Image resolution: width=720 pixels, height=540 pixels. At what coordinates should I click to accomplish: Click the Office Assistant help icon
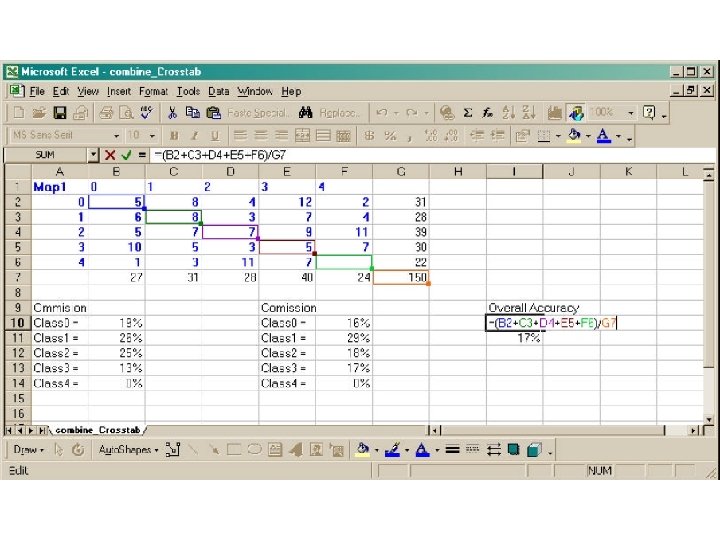coord(649,112)
